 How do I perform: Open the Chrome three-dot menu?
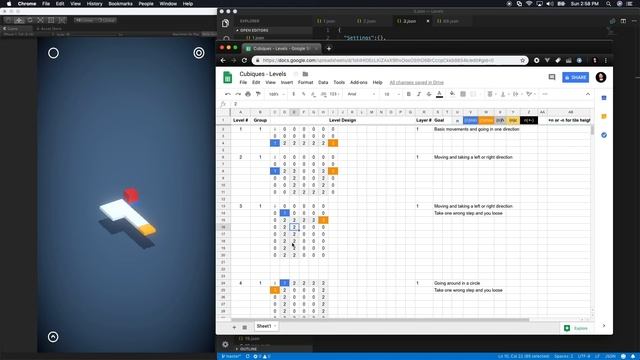pos(606,60)
